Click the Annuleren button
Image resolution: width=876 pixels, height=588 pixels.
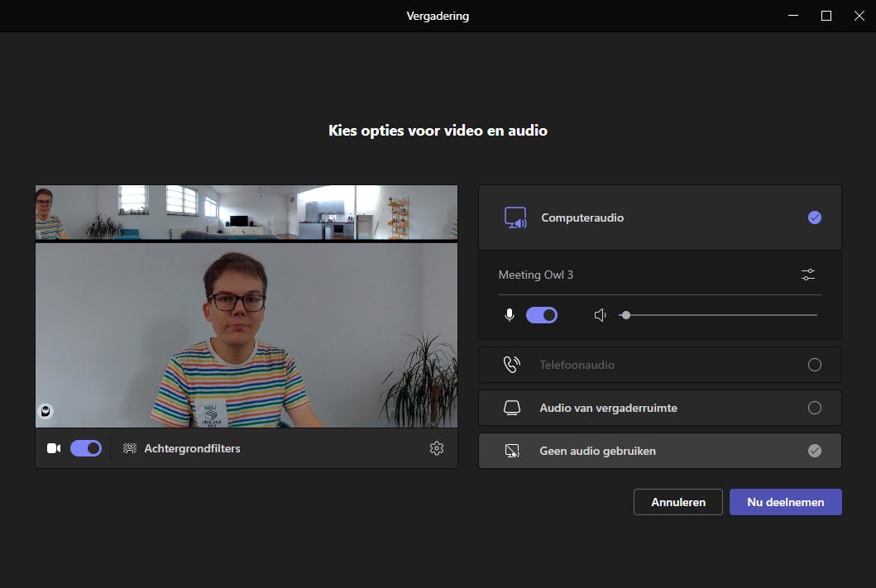(677, 501)
